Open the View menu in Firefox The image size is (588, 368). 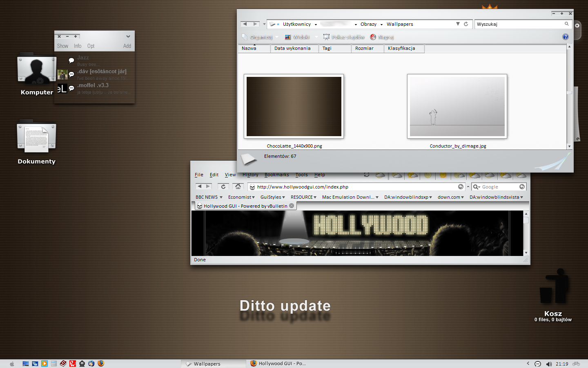230,175
